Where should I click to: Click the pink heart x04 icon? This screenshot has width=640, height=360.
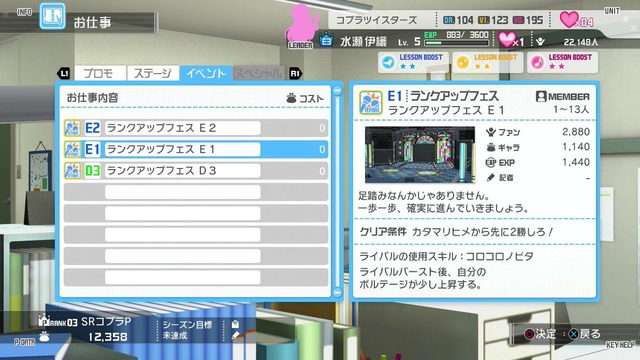pyautogui.click(x=569, y=19)
